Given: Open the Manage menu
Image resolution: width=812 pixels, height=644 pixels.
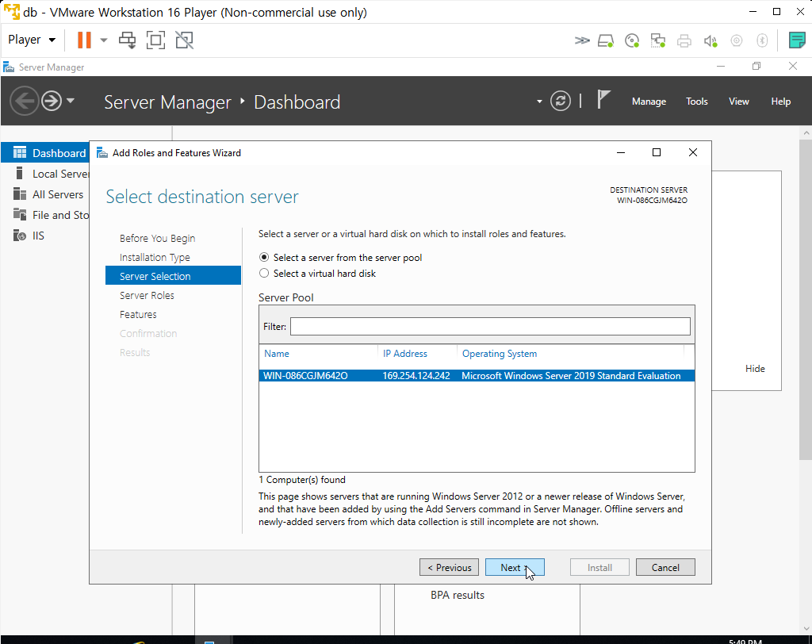Looking at the screenshot, I should pos(649,101).
